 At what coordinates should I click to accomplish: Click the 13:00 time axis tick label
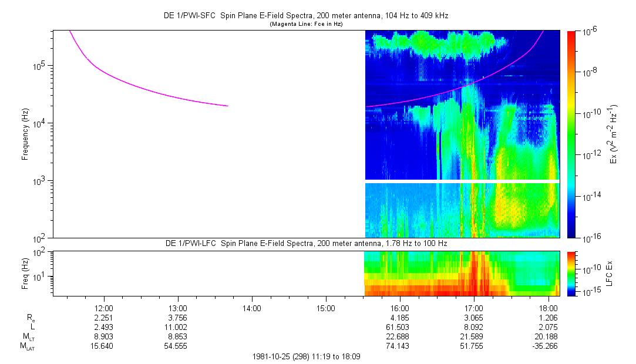178,308
